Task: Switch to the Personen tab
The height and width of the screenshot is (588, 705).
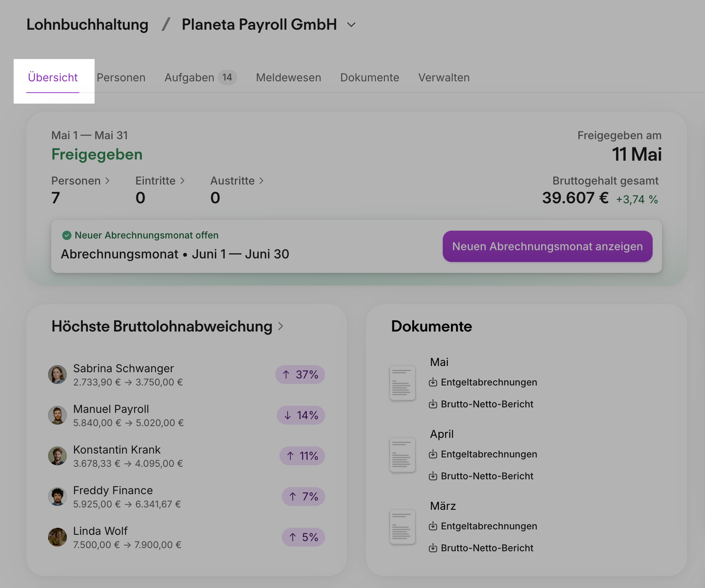Action: (121, 77)
